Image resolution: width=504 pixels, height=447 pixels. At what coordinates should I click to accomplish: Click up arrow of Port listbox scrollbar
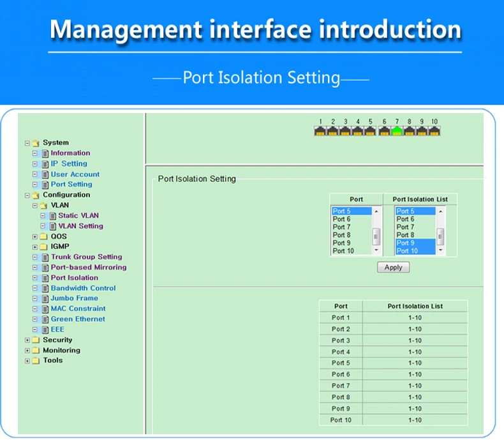tap(376, 211)
